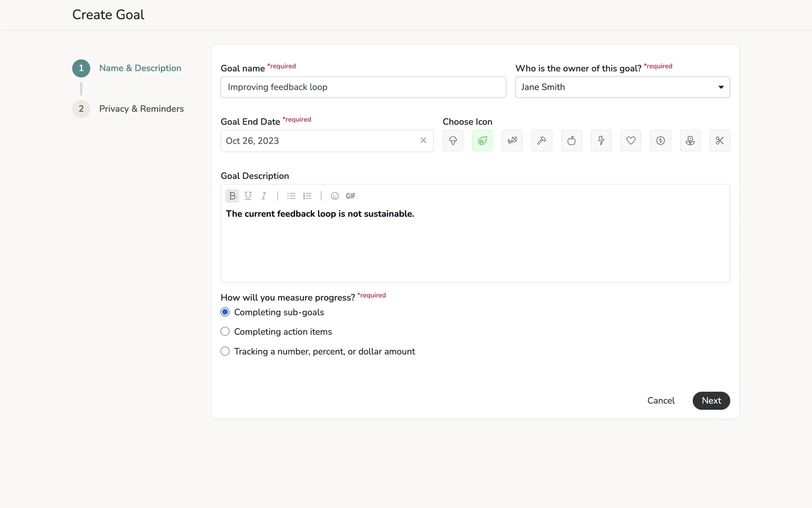Open the goal owner dropdown
The height and width of the screenshot is (508, 812).
[x=622, y=87]
